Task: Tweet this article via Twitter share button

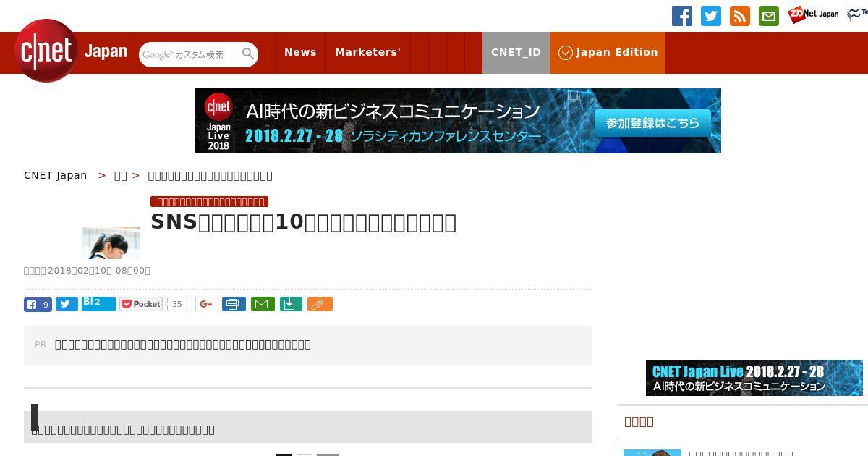Action: click(x=67, y=305)
